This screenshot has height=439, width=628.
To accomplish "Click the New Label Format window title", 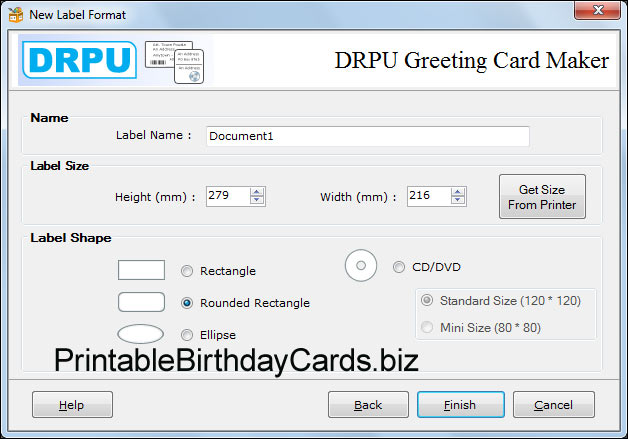I will click(78, 15).
